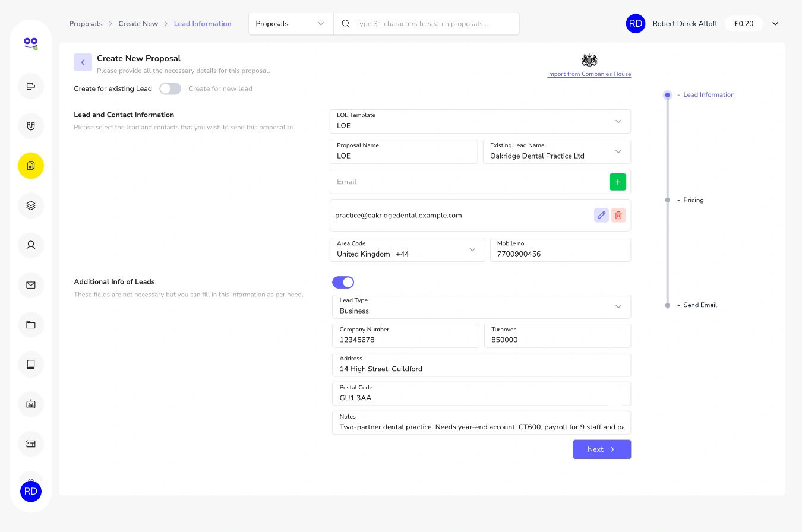Go to the Proposals breadcrumb
Image resolution: width=802 pixels, height=532 pixels.
[x=86, y=24]
